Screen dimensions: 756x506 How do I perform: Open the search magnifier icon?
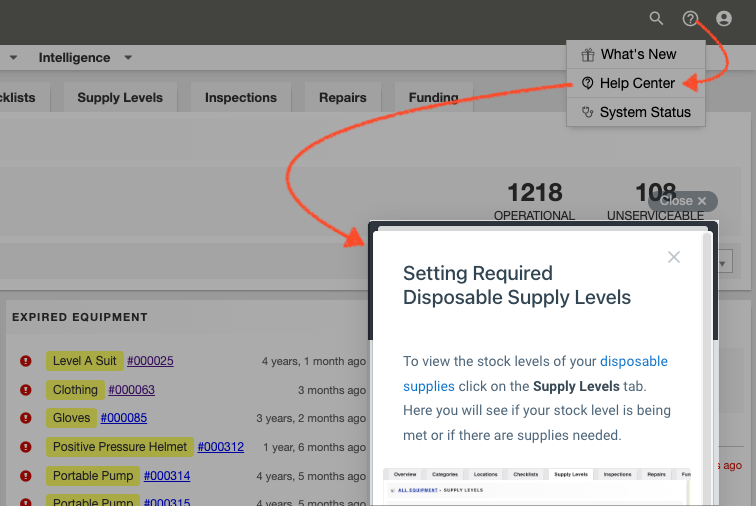coord(656,18)
